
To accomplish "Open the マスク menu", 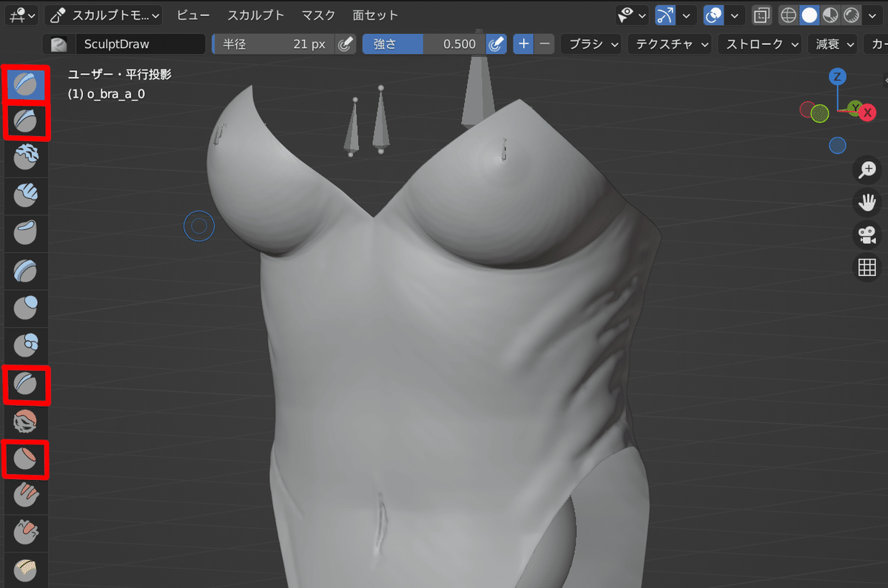I will coord(318,15).
